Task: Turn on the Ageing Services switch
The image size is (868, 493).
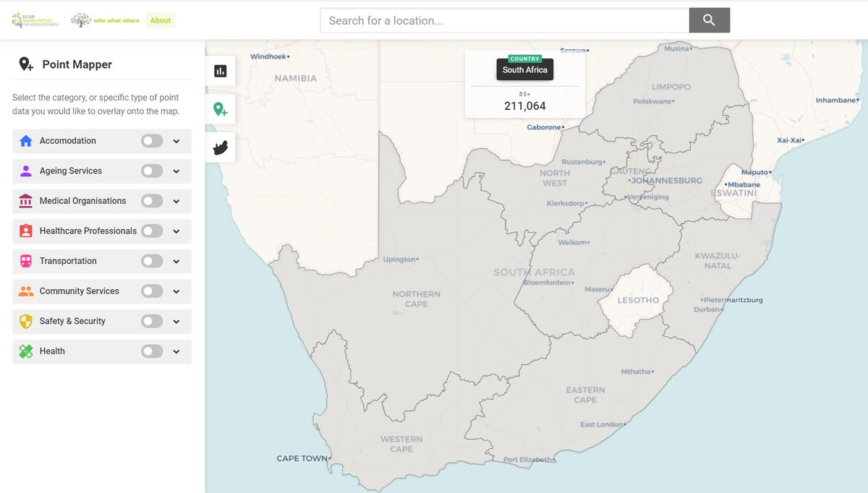Action: pyautogui.click(x=152, y=171)
